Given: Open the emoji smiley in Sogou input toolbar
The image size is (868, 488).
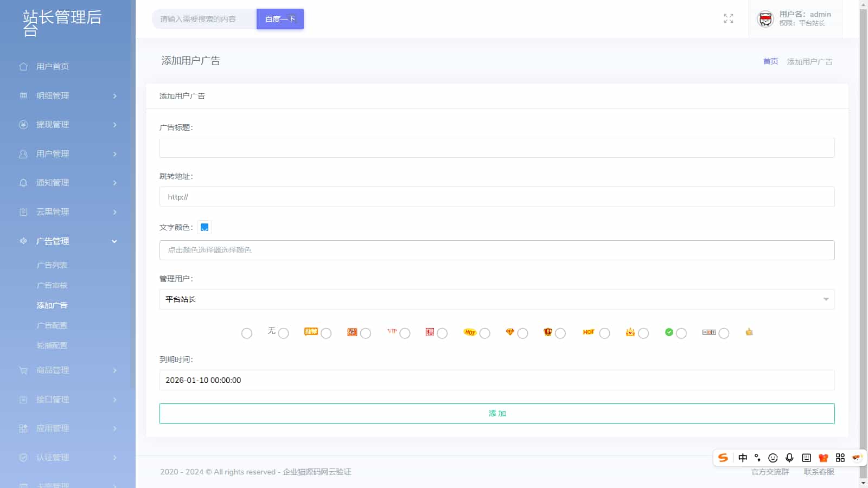Looking at the screenshot, I should pyautogui.click(x=773, y=458).
